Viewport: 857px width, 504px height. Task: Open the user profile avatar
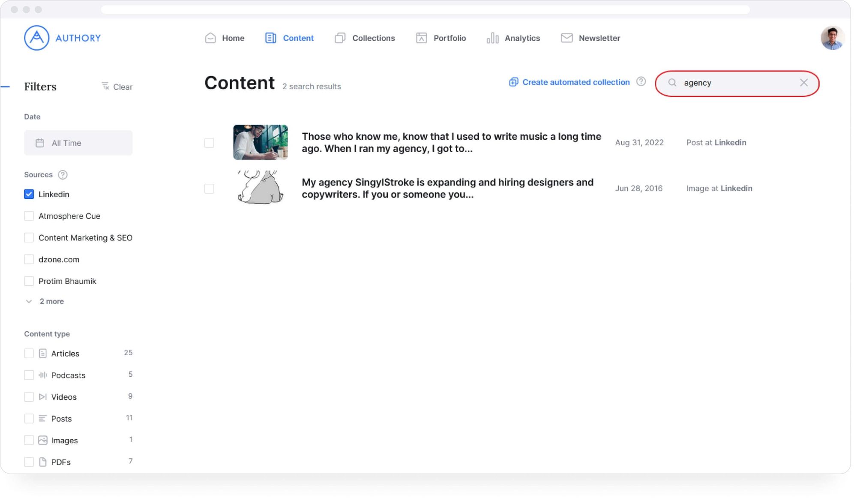[832, 38]
